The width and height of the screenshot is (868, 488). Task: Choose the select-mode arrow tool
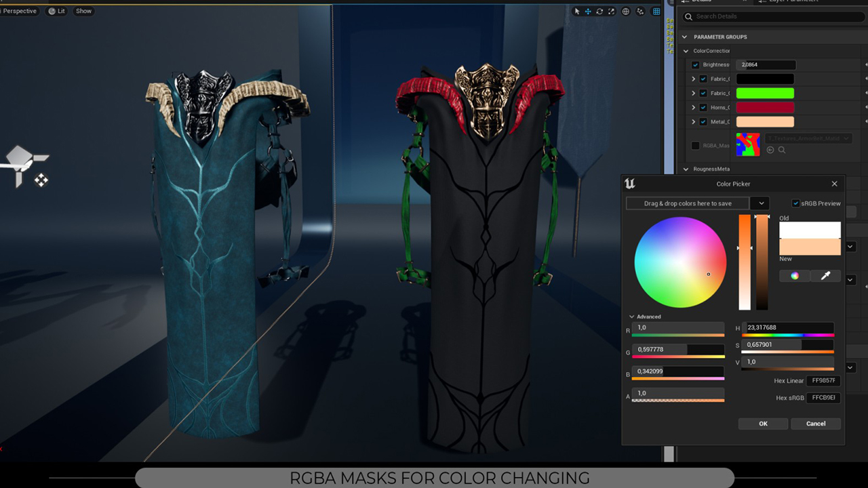(x=577, y=12)
